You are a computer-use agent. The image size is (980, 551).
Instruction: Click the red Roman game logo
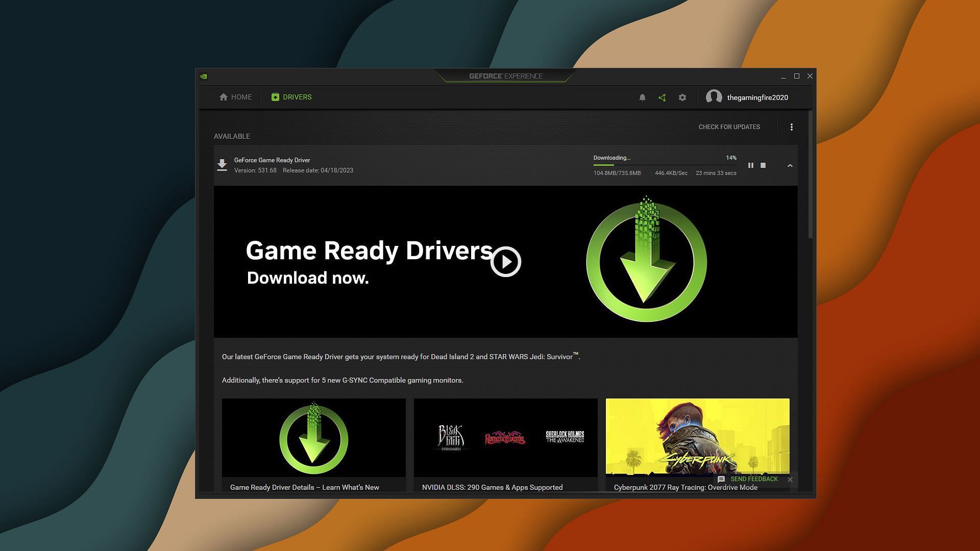pos(505,438)
